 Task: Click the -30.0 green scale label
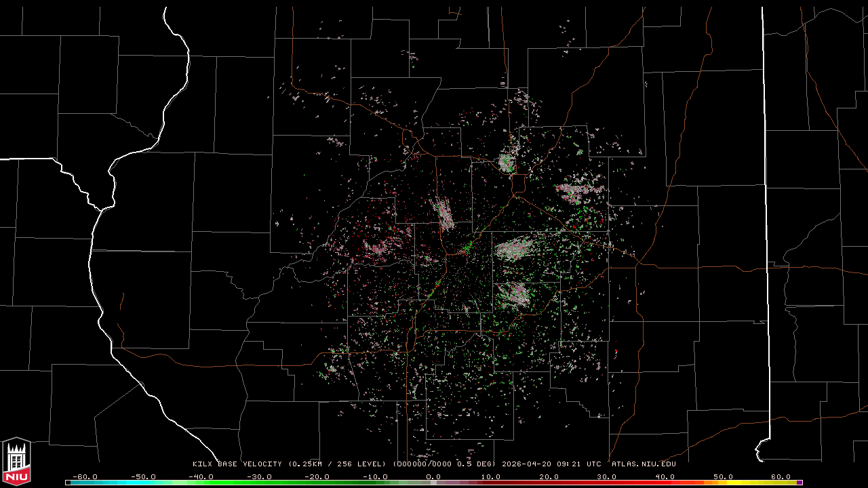pos(258,476)
